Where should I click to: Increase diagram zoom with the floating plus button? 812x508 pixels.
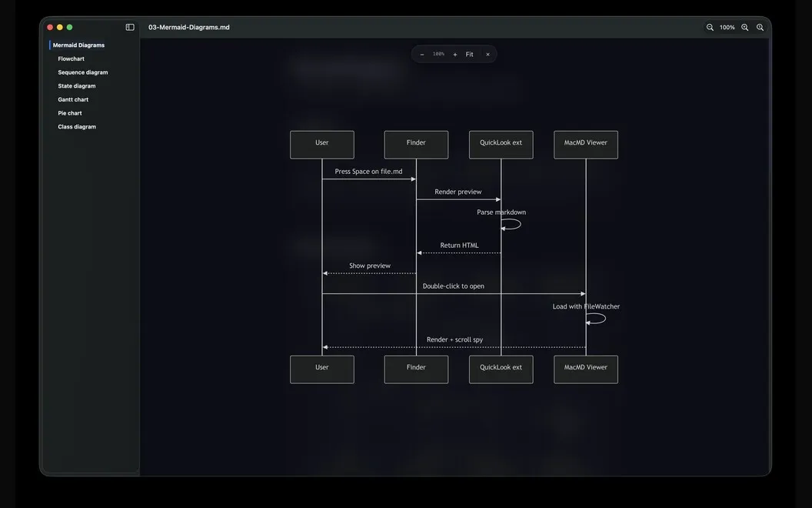tap(454, 55)
